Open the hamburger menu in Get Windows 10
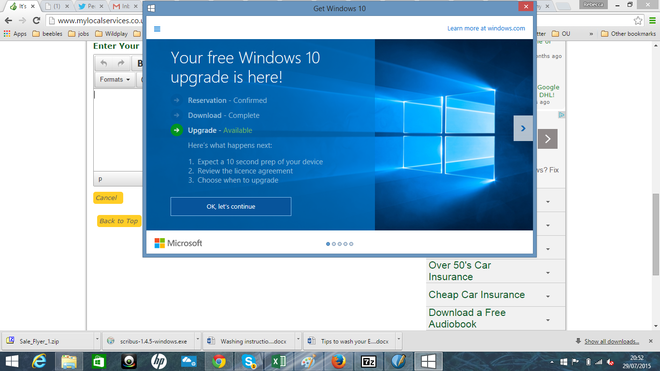The width and height of the screenshot is (660, 371). coord(157,29)
